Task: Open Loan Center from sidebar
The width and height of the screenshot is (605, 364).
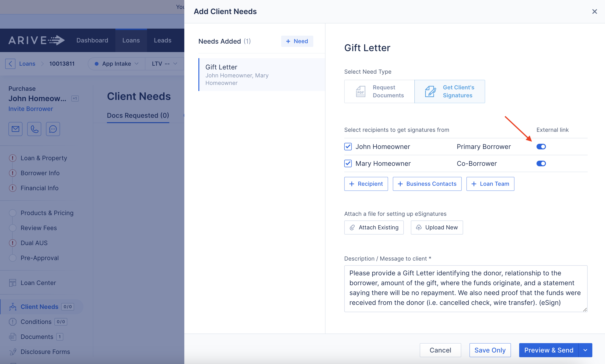Action: pos(38,283)
